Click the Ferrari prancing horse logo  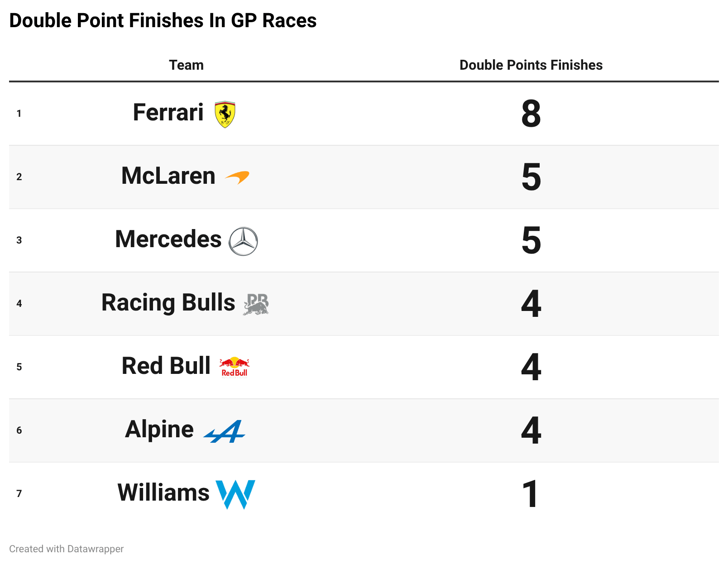click(x=225, y=114)
